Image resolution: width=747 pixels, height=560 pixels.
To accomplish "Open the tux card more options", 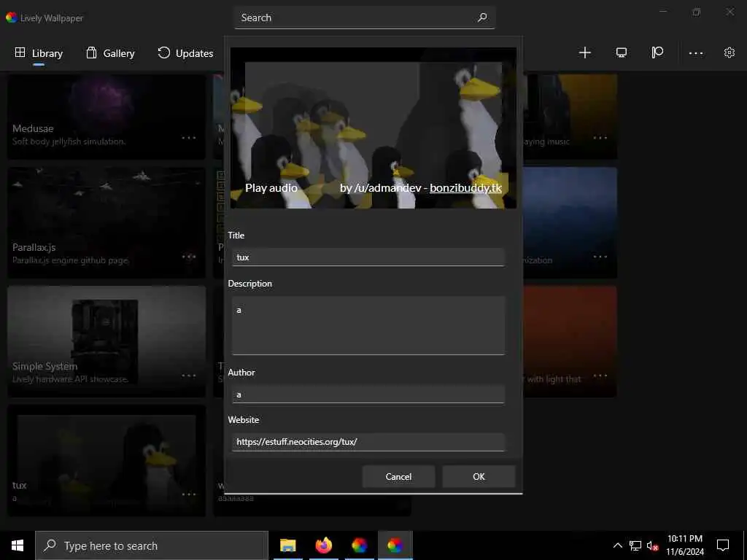I will (189, 494).
